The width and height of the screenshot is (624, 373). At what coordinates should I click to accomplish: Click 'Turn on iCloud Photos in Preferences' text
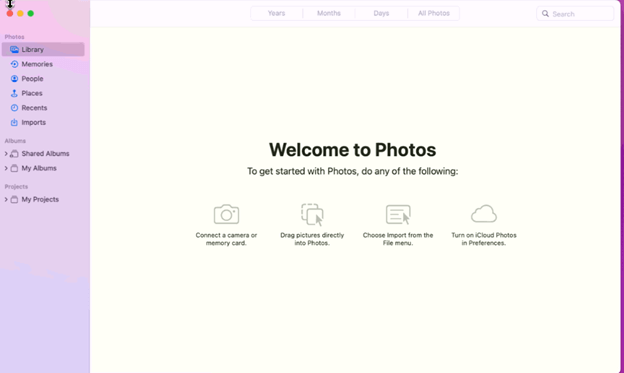click(x=484, y=239)
